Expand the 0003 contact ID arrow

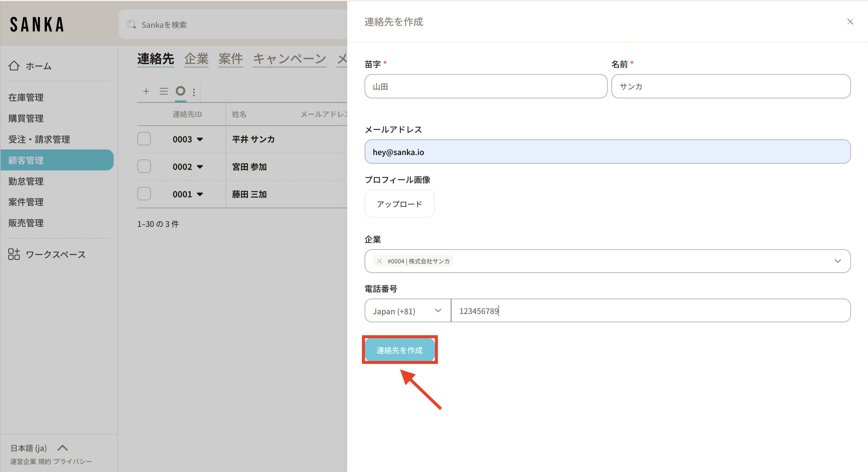pos(200,139)
